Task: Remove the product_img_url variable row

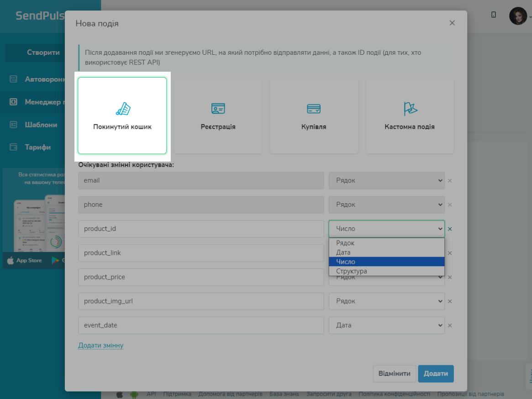Action: coord(450,301)
